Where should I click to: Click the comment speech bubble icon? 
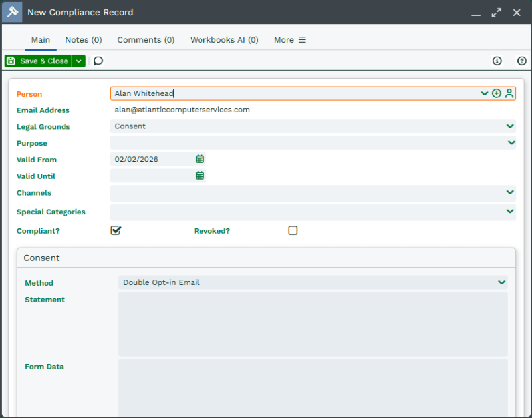click(98, 61)
